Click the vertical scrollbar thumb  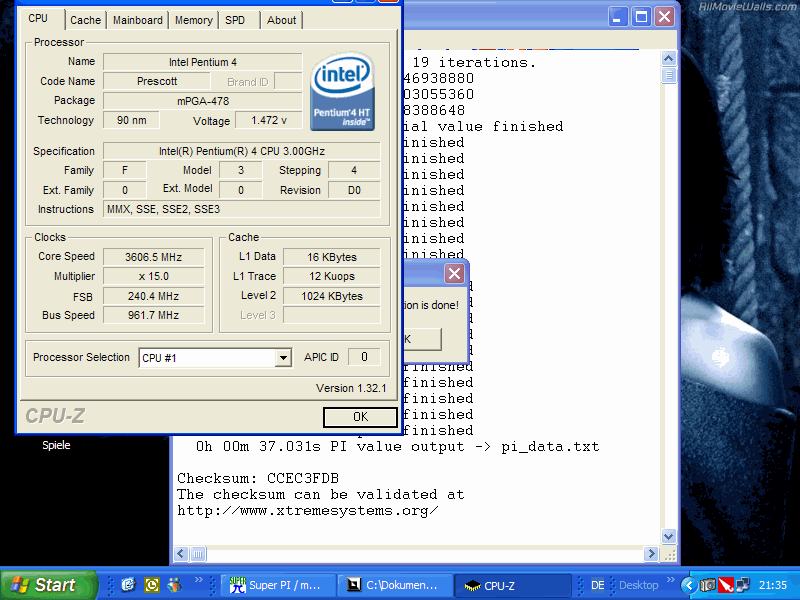(668, 76)
